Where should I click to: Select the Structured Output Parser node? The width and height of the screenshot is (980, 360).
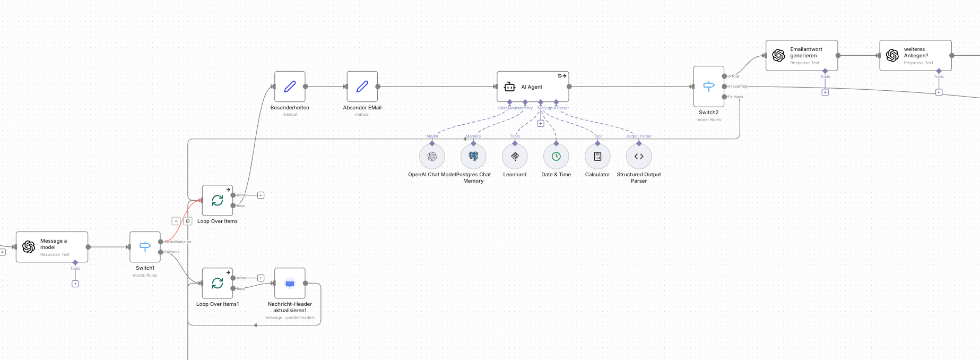point(639,157)
